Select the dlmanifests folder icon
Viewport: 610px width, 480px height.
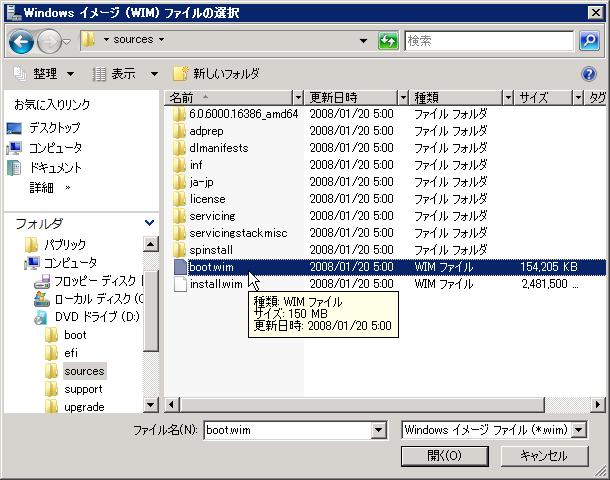(179, 148)
